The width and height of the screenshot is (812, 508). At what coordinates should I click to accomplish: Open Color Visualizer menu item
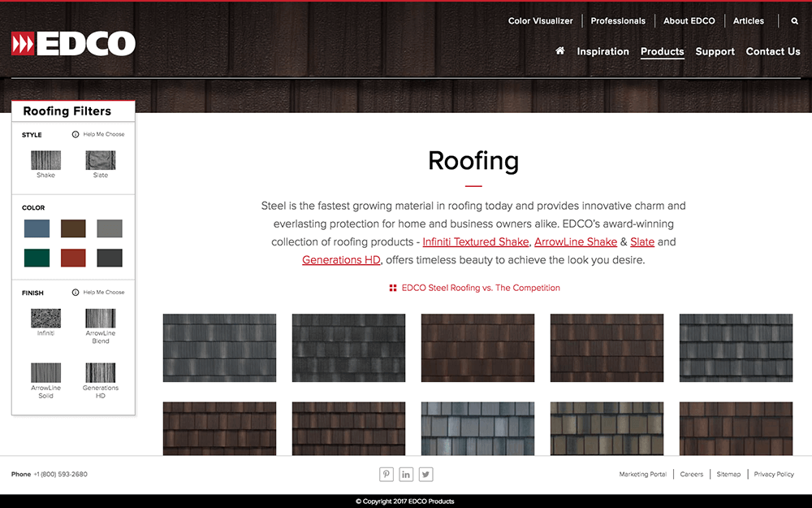coord(540,21)
